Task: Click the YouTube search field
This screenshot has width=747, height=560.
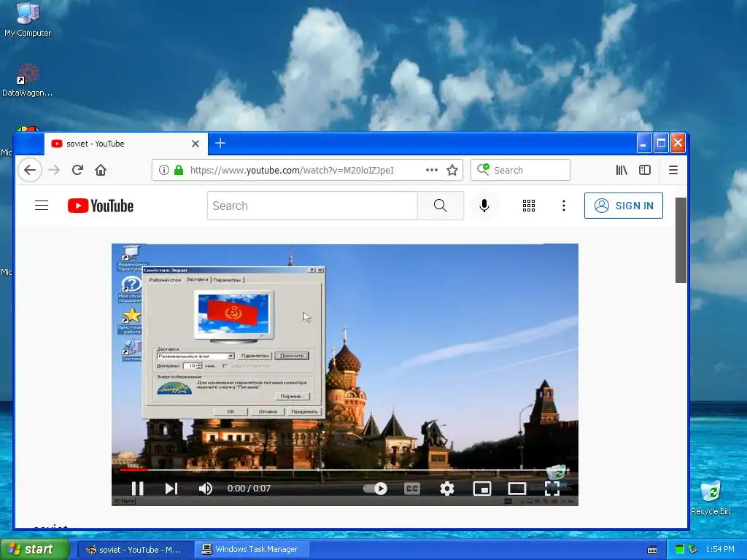Action: [x=312, y=206]
